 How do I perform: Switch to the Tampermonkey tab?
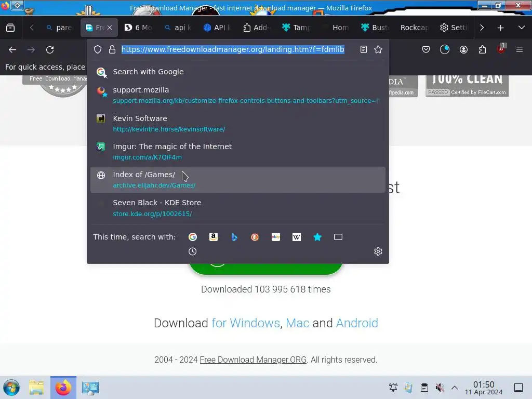pos(296,28)
